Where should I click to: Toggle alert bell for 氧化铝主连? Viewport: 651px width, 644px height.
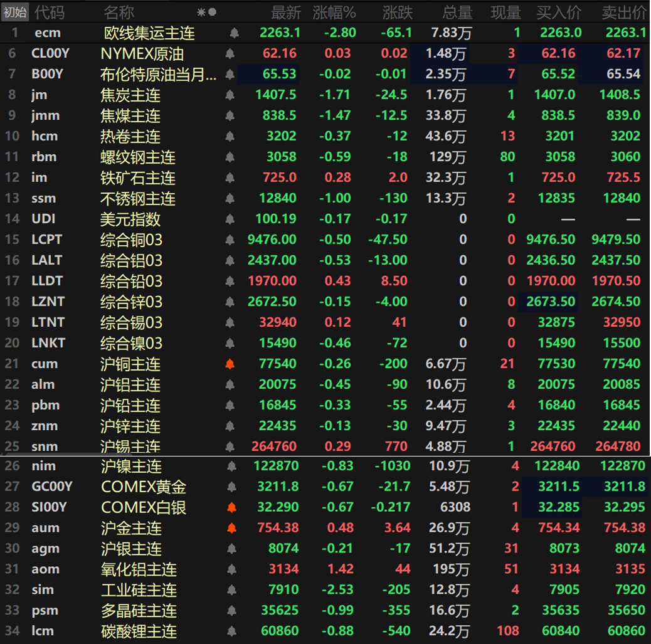231,569
